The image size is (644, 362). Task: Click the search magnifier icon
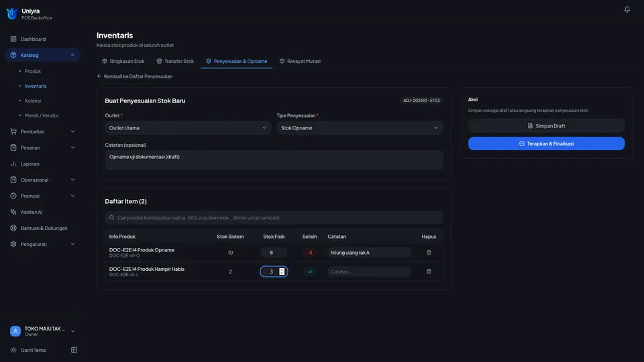tap(112, 218)
